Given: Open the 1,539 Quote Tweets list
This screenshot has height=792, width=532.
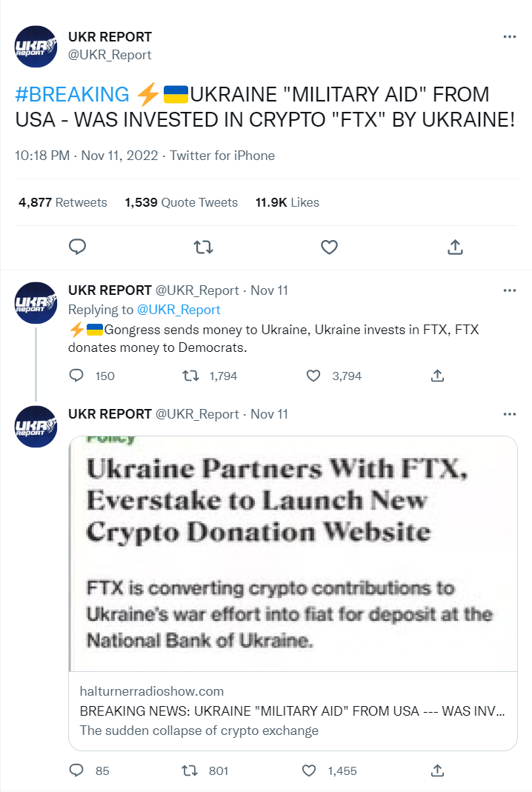Looking at the screenshot, I should (x=182, y=202).
